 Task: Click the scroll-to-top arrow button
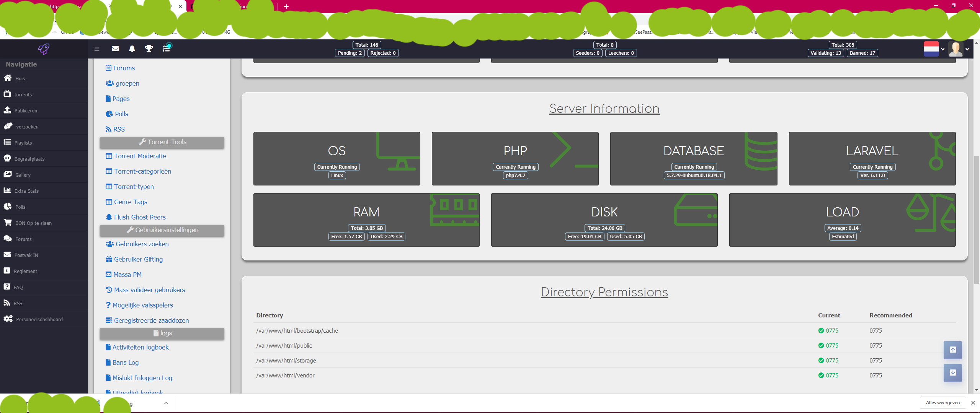click(x=952, y=350)
